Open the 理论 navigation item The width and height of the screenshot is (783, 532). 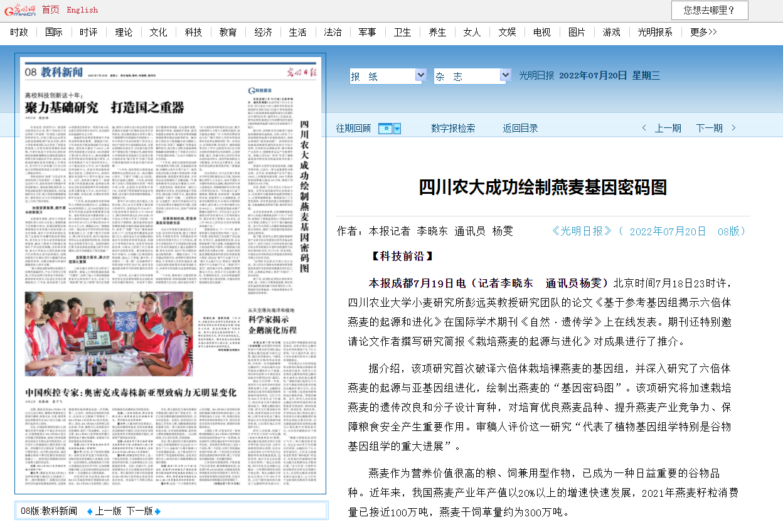coord(124,32)
